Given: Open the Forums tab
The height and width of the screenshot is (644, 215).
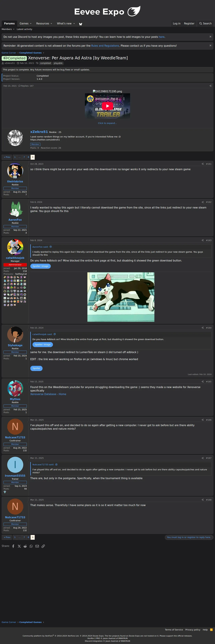Looking at the screenshot, I should tap(10, 24).
